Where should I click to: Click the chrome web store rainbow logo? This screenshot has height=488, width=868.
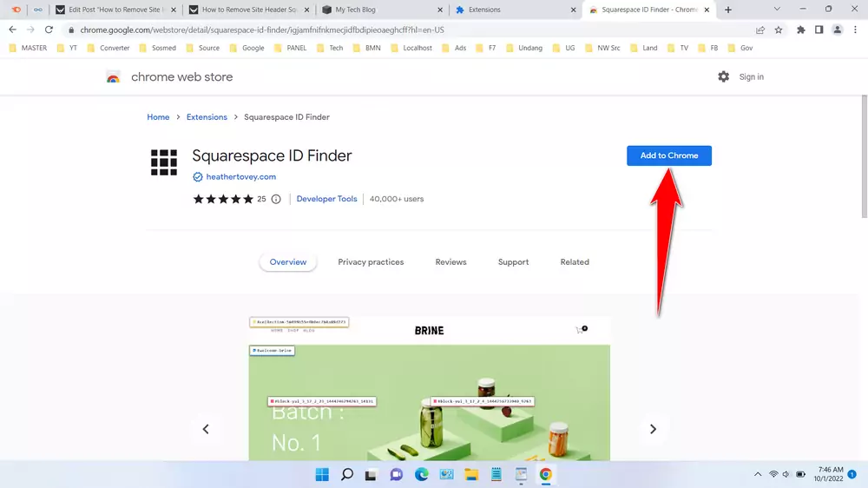113,77
